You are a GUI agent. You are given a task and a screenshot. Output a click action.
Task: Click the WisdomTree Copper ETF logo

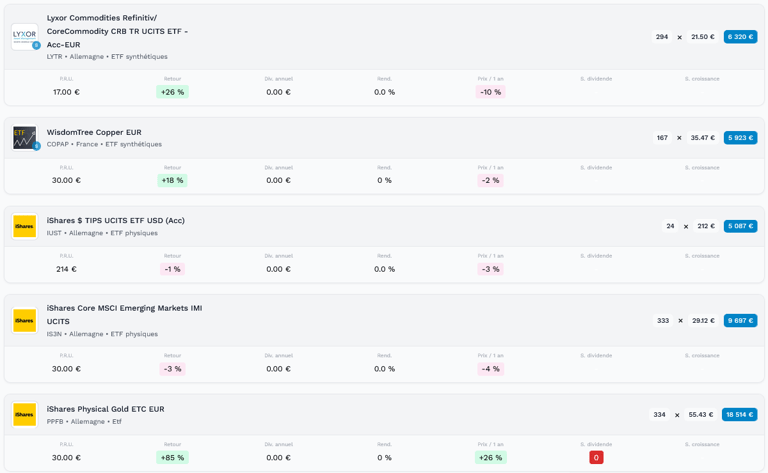click(25, 137)
